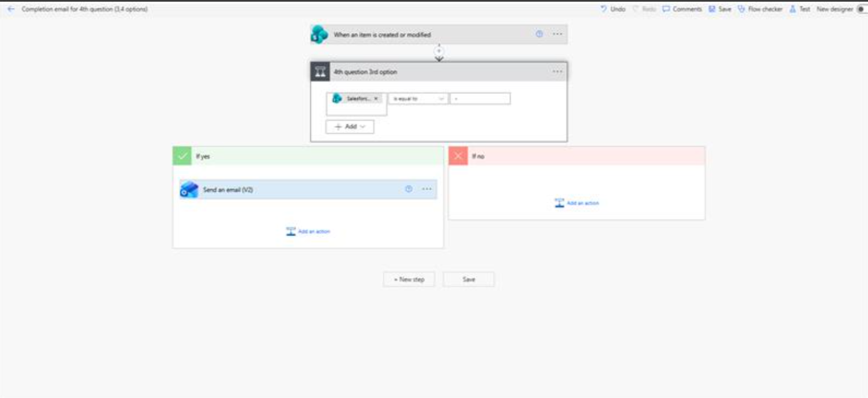The height and width of the screenshot is (398, 868).
Task: Go back using the top-left arrow
Action: (x=10, y=9)
